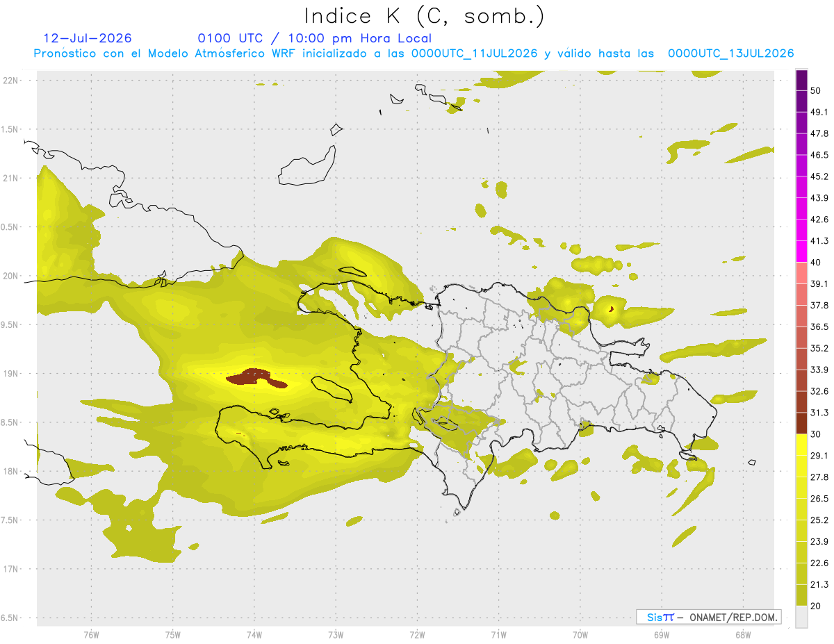Click the grey legend band below 20
Image resolution: width=834 pixels, height=644 pixels.
(x=802, y=617)
